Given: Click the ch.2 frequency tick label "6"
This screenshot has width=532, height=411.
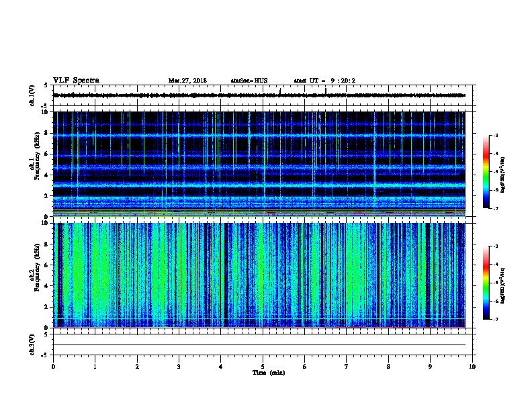Looking at the screenshot, I should [x=48, y=265].
